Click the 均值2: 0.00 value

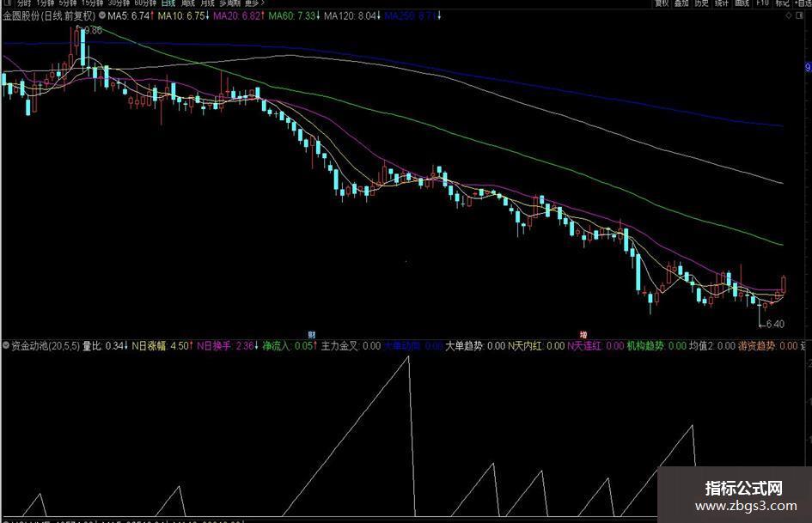[712, 345]
